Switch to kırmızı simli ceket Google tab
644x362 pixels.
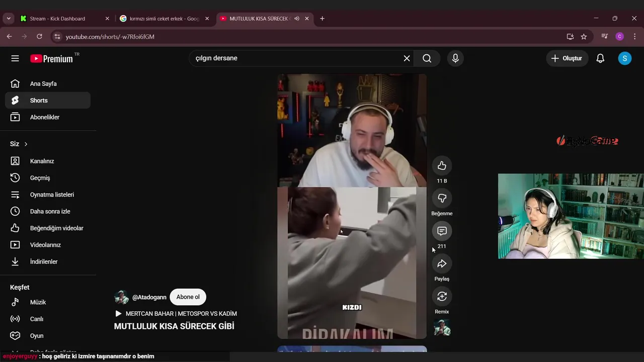[164, 19]
